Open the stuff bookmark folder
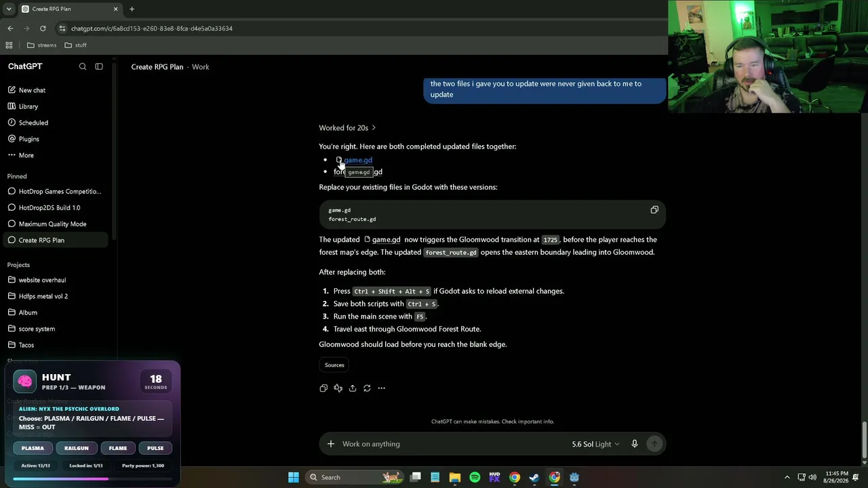 [x=75, y=45]
